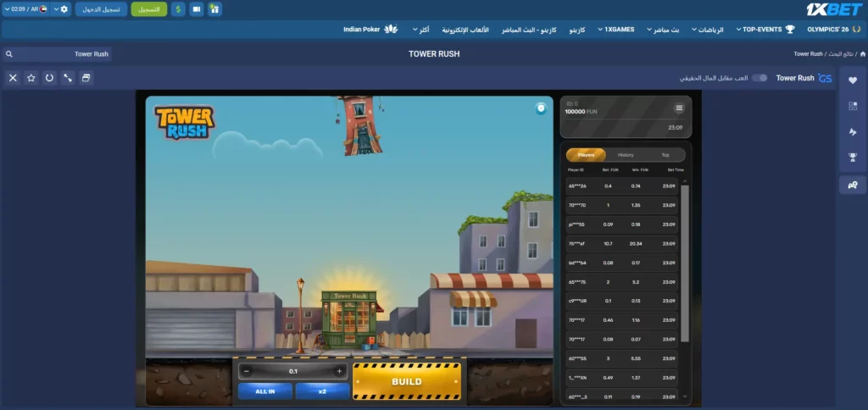
Task: Click the Tower Rush search field
Action: pyautogui.click(x=58, y=53)
